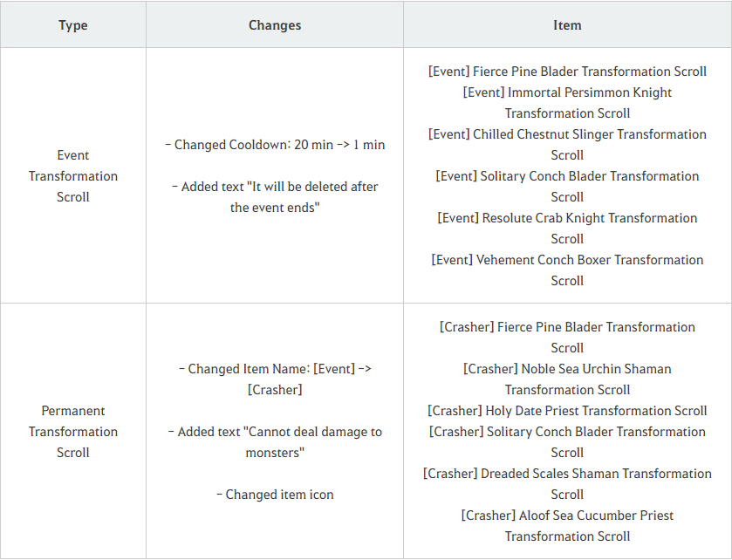Select the "Event Transformation Scroll" type cell
Screen dimensions: 732x560
tap(73, 176)
